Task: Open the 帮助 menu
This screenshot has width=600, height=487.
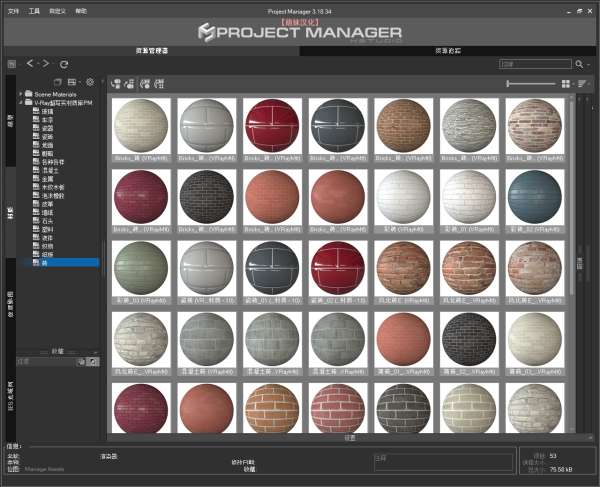Action: click(x=81, y=11)
